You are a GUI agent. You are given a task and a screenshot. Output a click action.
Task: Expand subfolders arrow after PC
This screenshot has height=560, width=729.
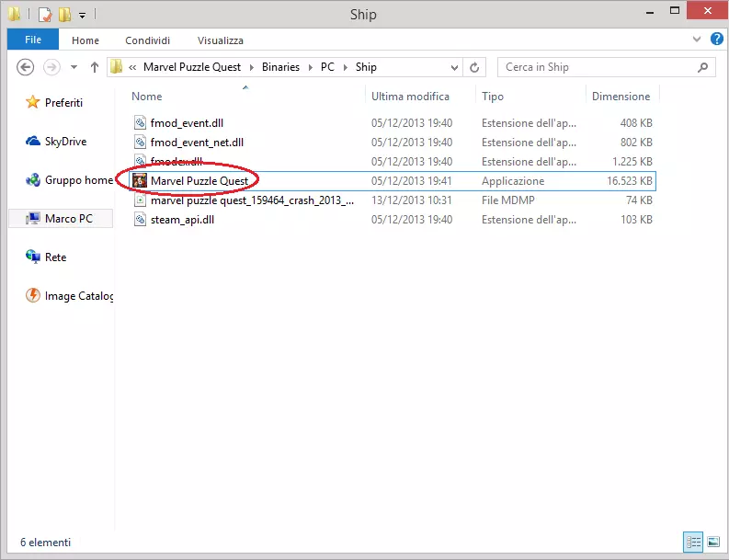click(x=346, y=67)
